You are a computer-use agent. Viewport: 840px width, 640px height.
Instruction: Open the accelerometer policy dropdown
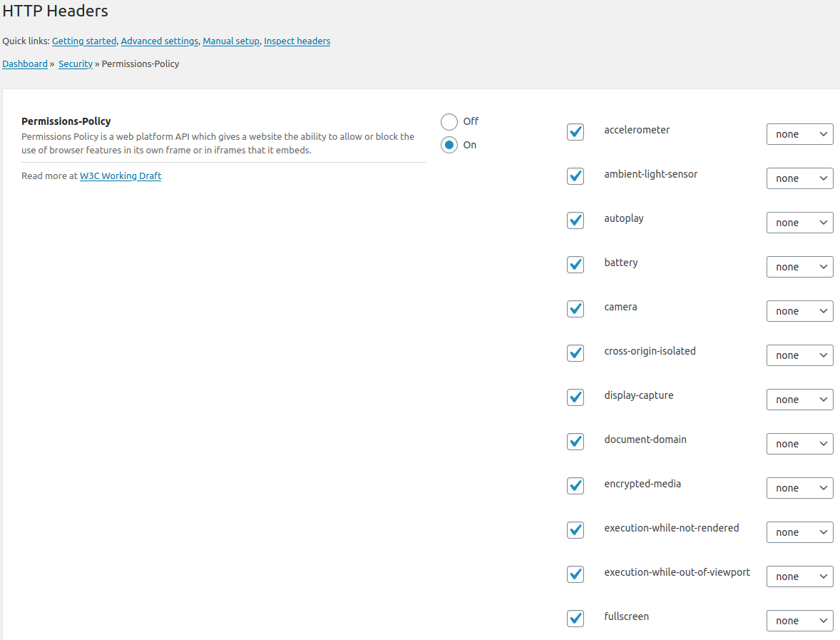pyautogui.click(x=799, y=134)
